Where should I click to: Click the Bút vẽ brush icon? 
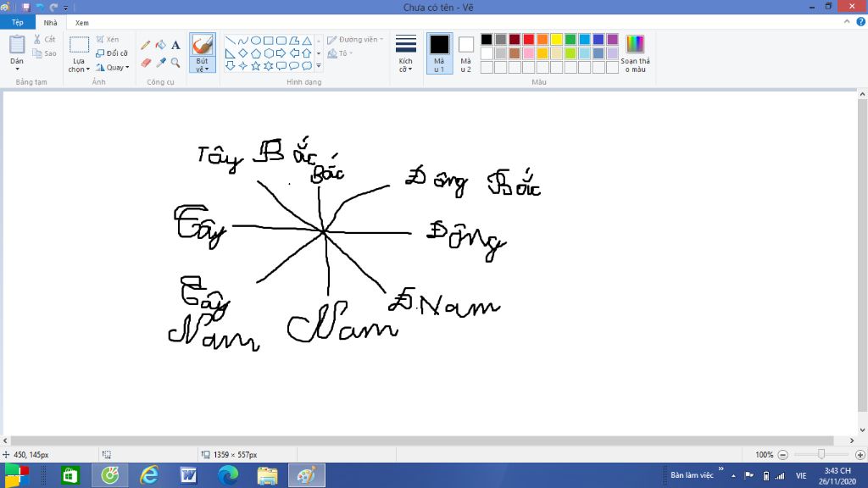point(202,45)
